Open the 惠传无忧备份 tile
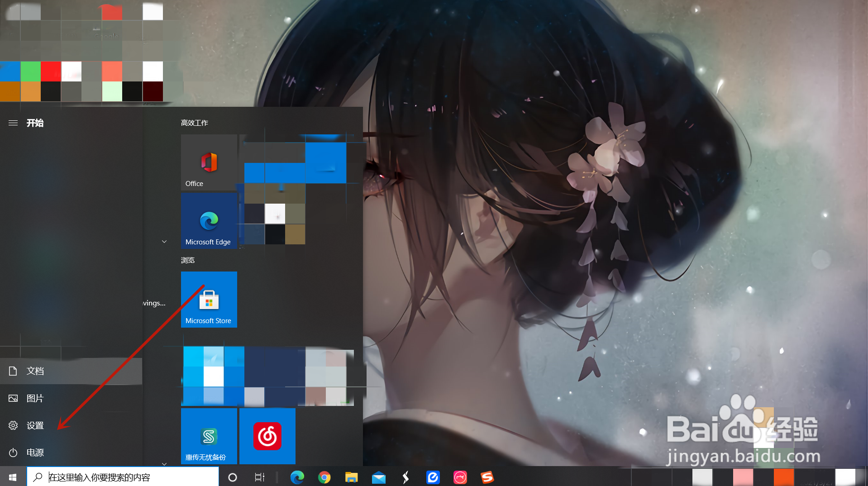The image size is (868, 486). [x=209, y=436]
